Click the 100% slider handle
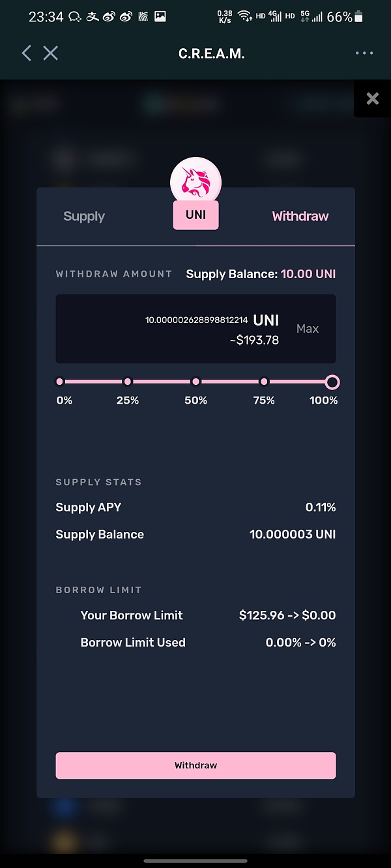 coord(332,382)
